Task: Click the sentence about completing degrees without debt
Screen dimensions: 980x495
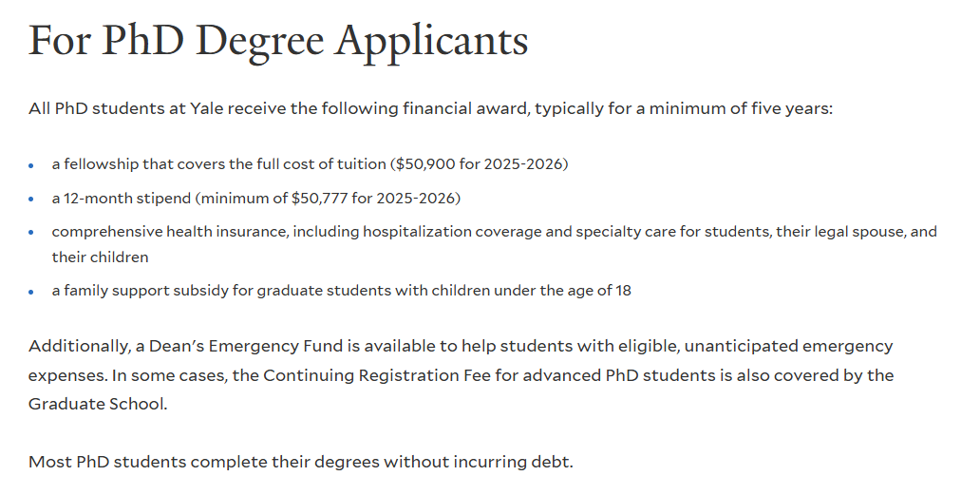Action: click(301, 463)
